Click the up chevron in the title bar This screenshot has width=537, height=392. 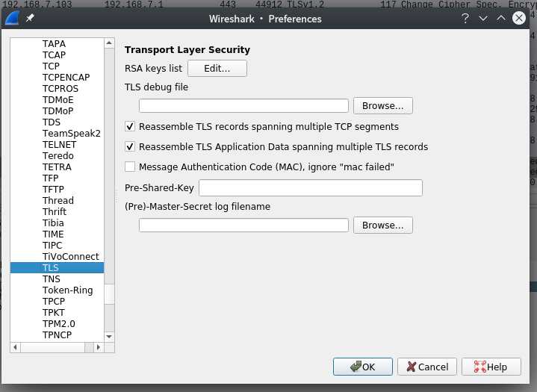[x=500, y=18]
